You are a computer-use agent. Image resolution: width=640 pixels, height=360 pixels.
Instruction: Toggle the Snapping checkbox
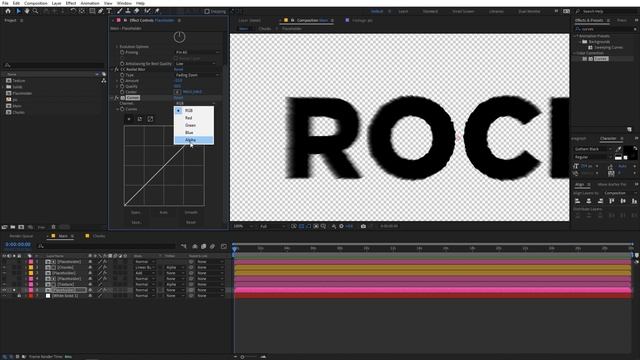point(207,11)
